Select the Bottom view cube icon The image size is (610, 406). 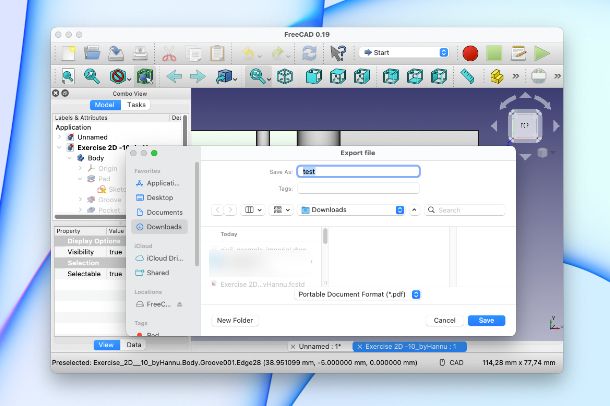[415, 76]
